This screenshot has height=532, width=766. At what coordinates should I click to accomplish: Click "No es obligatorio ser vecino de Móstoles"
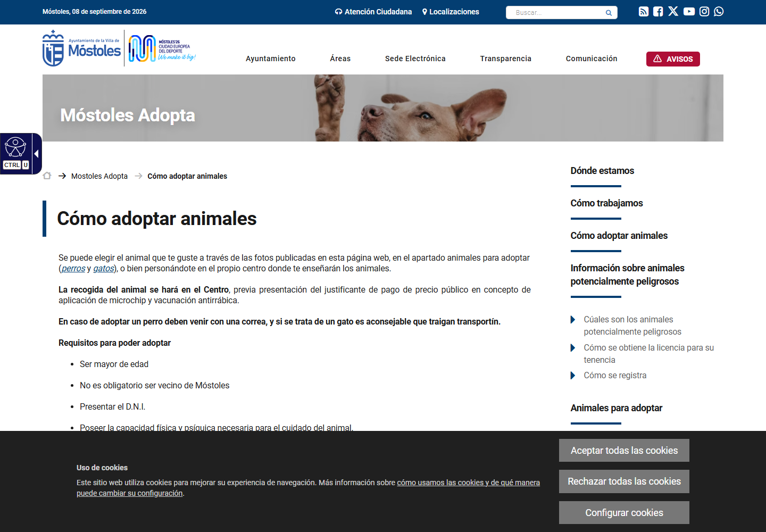pyautogui.click(x=154, y=386)
